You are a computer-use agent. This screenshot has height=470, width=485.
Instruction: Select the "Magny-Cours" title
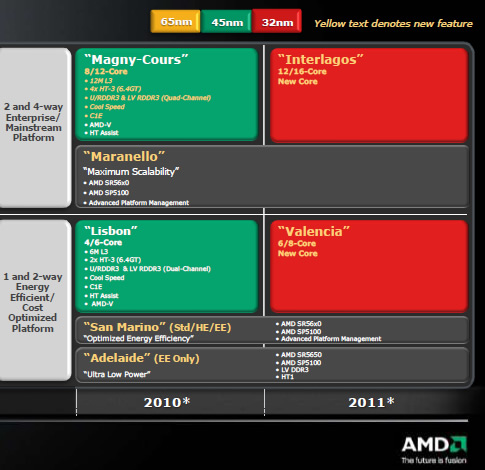click(x=136, y=60)
